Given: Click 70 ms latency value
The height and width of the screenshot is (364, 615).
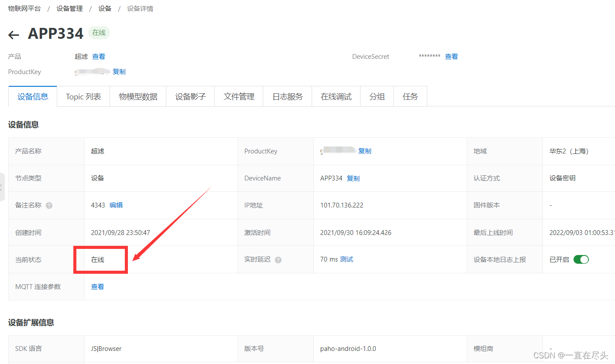Looking at the screenshot, I should (329, 259).
